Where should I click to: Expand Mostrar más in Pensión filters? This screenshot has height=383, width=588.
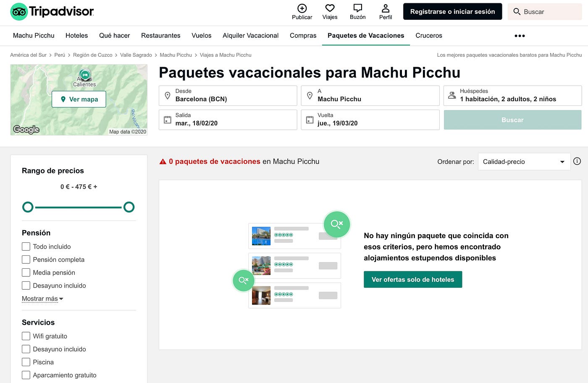coord(42,299)
